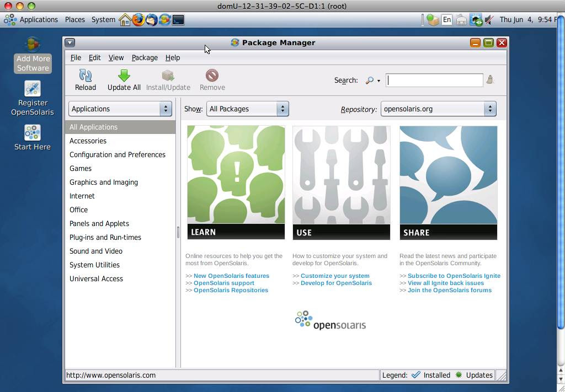Click the Package Manager title bar icon

pyautogui.click(x=235, y=42)
